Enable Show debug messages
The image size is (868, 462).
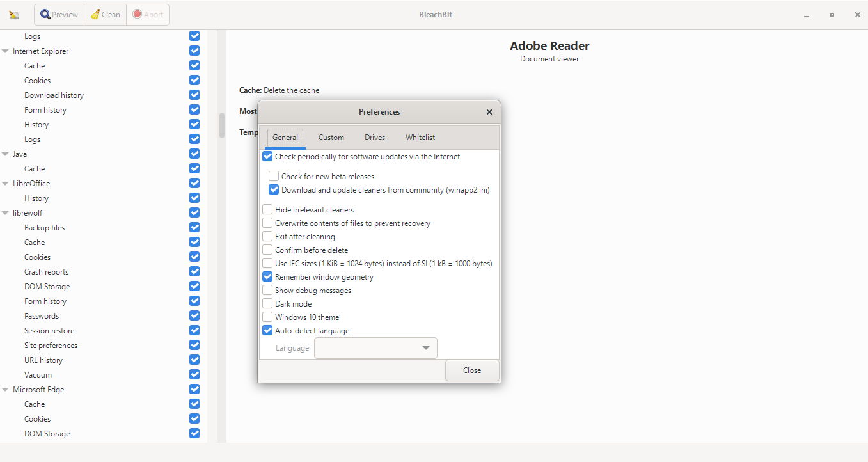click(x=267, y=291)
